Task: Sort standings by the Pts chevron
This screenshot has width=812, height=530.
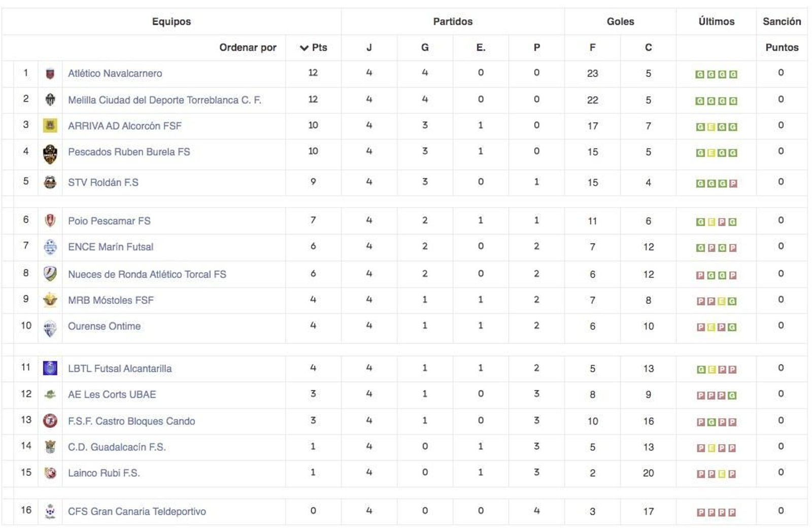Action: [304, 48]
